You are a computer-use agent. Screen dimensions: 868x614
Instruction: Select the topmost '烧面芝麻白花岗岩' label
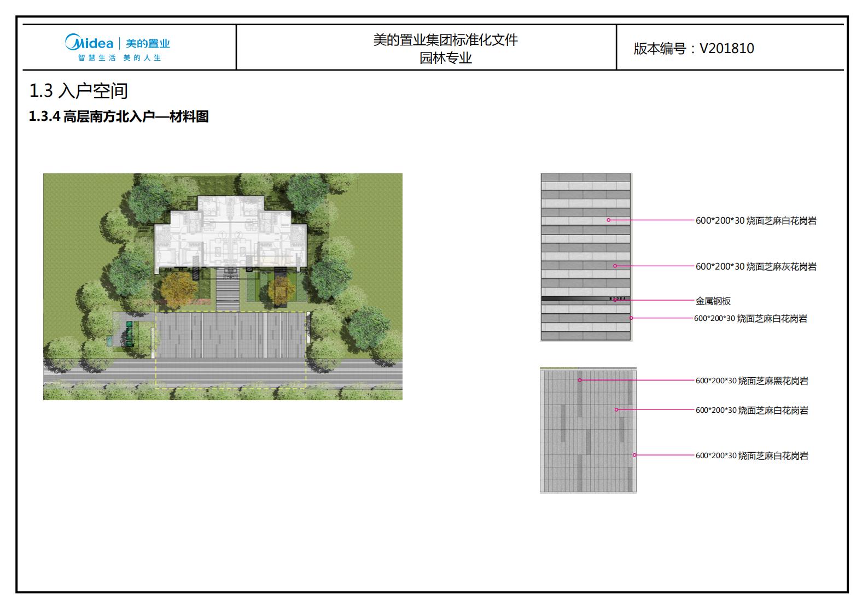(756, 220)
